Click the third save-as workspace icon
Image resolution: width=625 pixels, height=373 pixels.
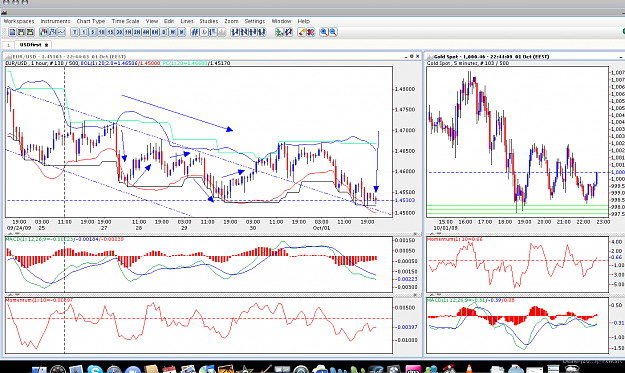tap(30, 32)
